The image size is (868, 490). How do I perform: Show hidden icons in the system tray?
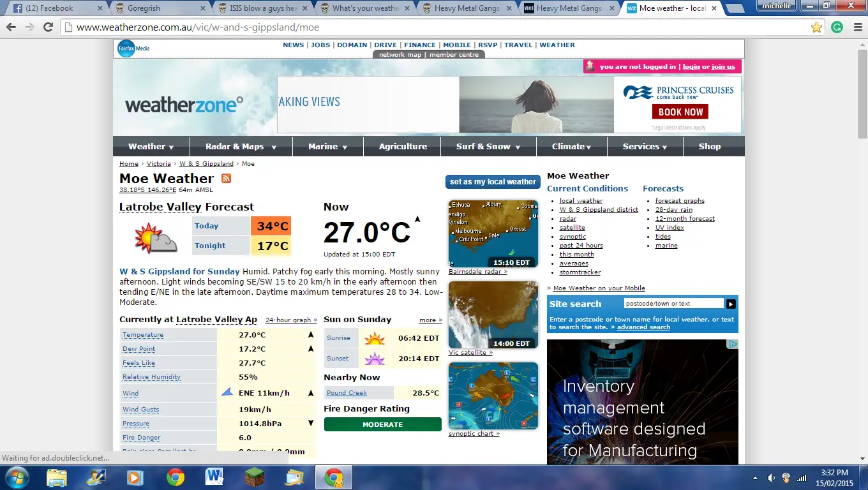[756, 478]
